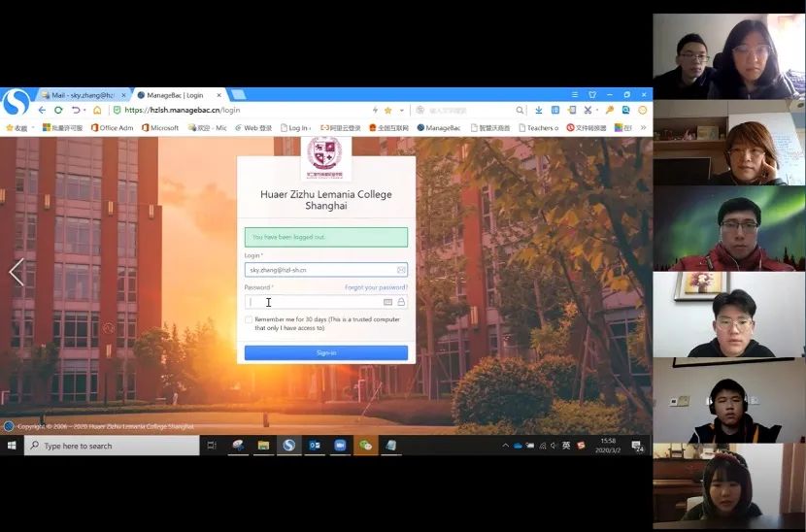
Task: Switch to Mail sky.zheng tab
Action: 83,95
